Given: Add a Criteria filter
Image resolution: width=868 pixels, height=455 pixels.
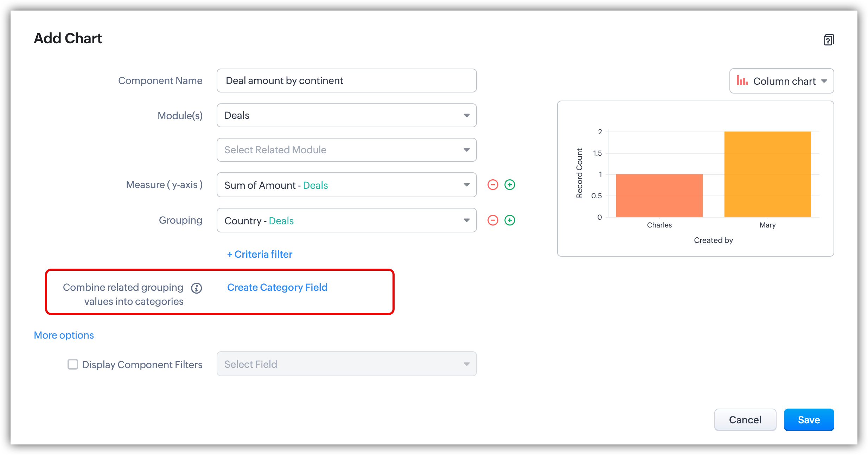Looking at the screenshot, I should click(x=260, y=254).
